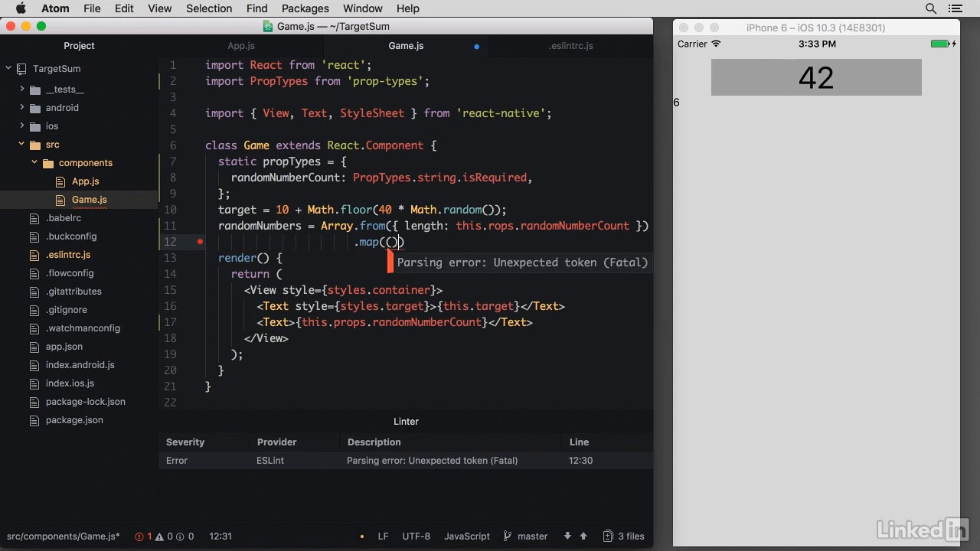980x551 pixels.
Task: Click the master git branch indicator
Action: coord(525,536)
